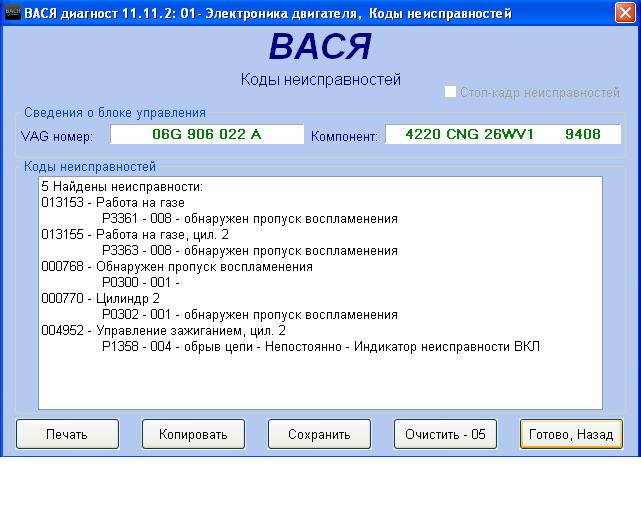
Task: Toggle the Стоп-кадр неисправностей checkbox
Action: point(450,92)
